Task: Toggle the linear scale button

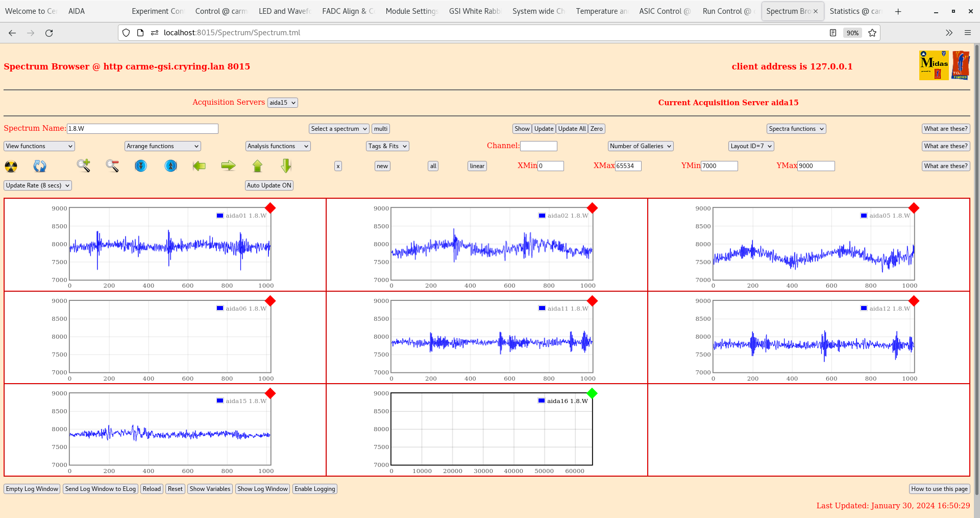Action: [477, 166]
